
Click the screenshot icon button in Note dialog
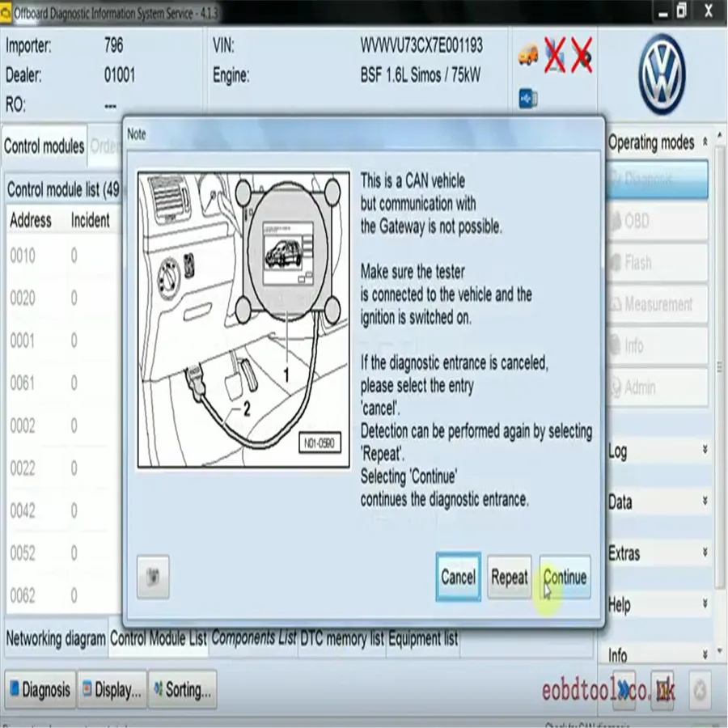(x=153, y=577)
